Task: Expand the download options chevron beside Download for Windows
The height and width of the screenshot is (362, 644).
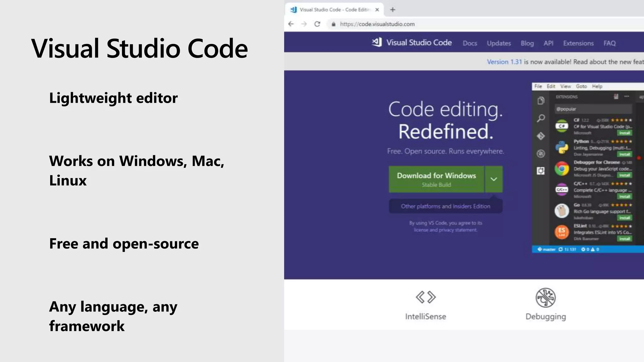Action: pos(494,179)
